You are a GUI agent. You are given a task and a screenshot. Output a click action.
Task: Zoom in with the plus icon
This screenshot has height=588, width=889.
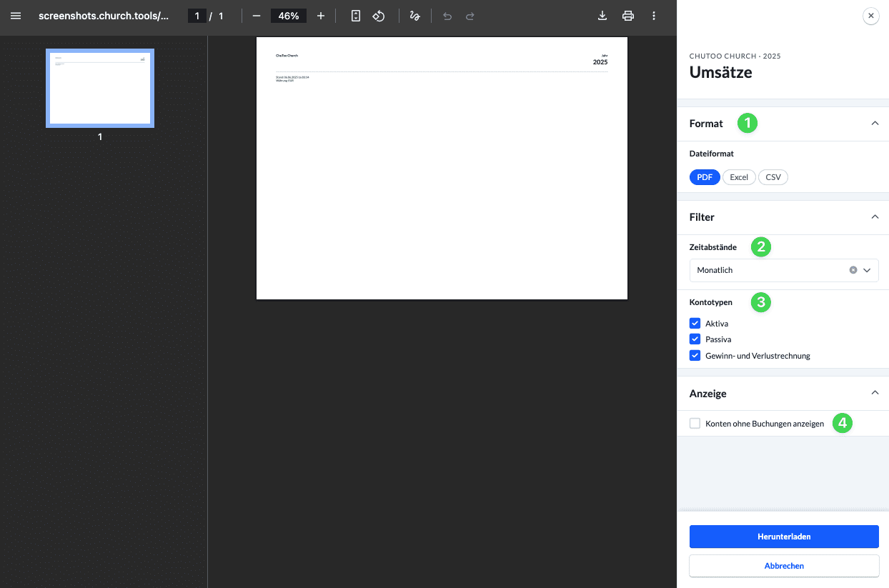321,16
